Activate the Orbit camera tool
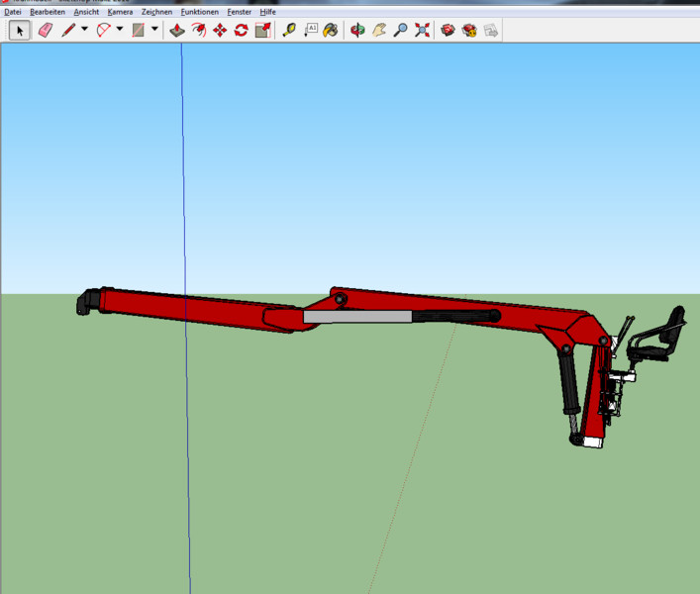This screenshot has height=594, width=700. tap(357, 30)
